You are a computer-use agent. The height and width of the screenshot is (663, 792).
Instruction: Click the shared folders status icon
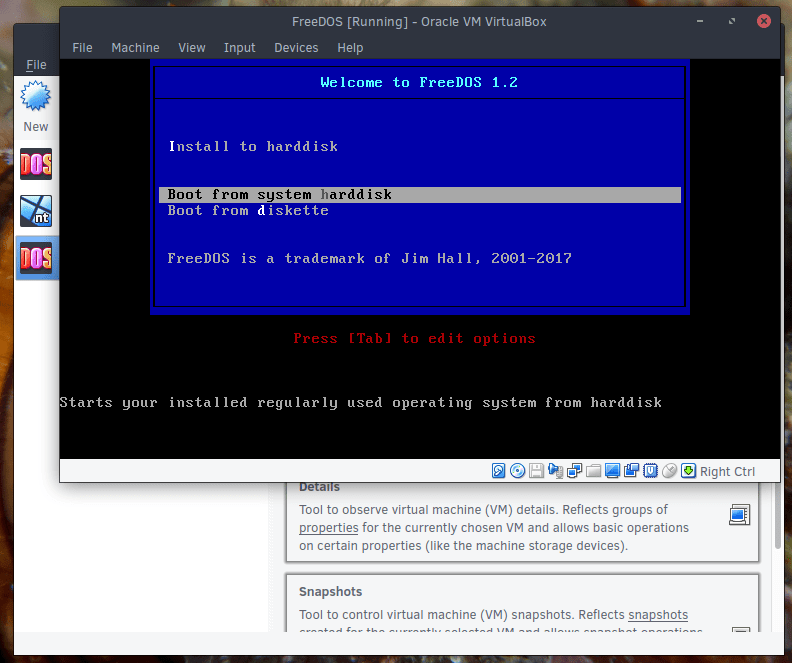pos(593,471)
